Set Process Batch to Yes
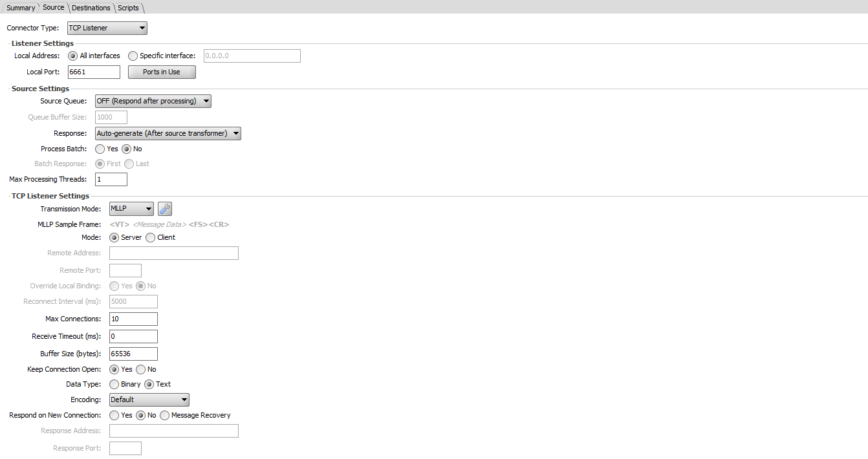The width and height of the screenshot is (868, 459). pos(100,149)
